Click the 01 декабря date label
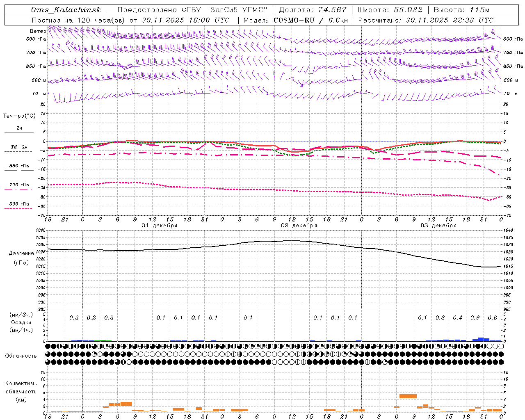The height and width of the screenshot is (420, 525). (160, 226)
